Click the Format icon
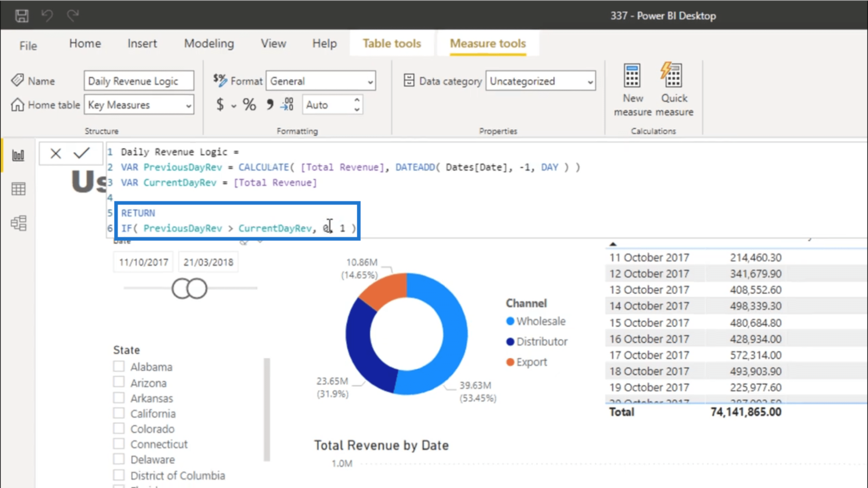 [x=220, y=80]
